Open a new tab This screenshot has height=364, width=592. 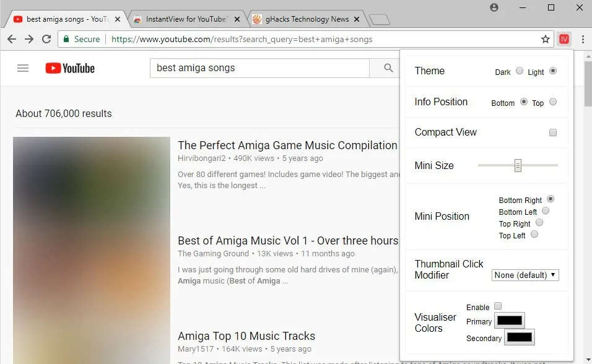click(380, 19)
